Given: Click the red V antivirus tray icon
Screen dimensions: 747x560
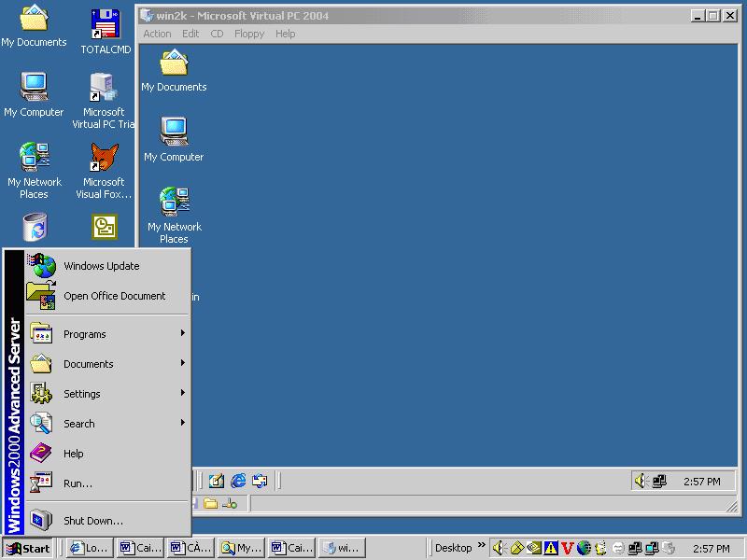Looking at the screenshot, I should pyautogui.click(x=567, y=548).
